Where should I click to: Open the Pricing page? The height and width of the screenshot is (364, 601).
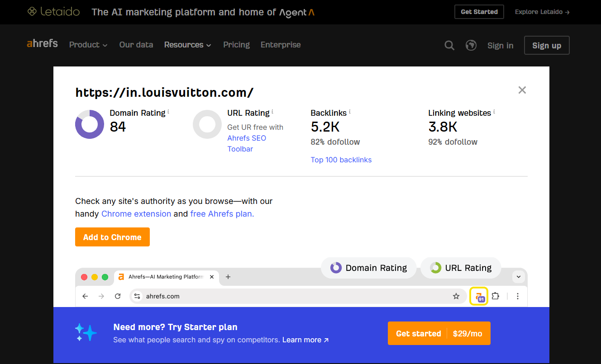236,45
